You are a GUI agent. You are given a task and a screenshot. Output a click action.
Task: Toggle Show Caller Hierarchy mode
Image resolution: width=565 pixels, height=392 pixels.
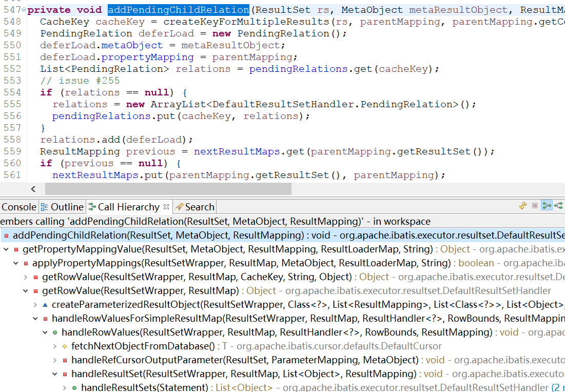click(547, 206)
